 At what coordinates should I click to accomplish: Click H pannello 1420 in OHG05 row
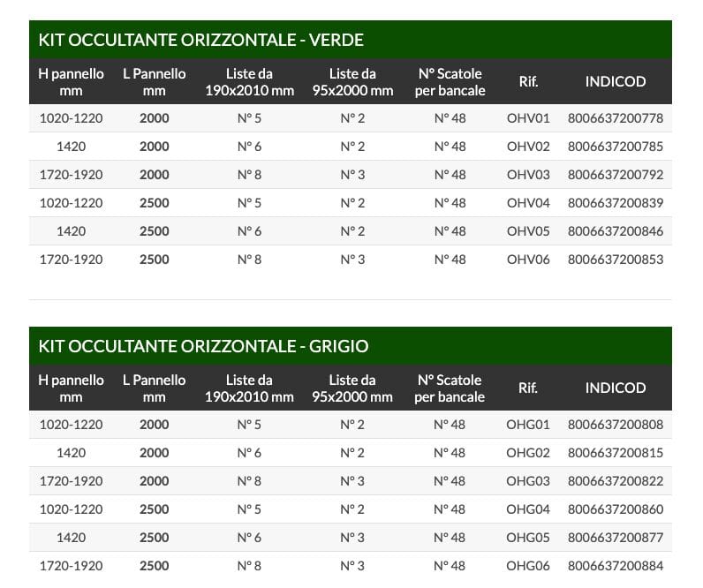[72, 538]
